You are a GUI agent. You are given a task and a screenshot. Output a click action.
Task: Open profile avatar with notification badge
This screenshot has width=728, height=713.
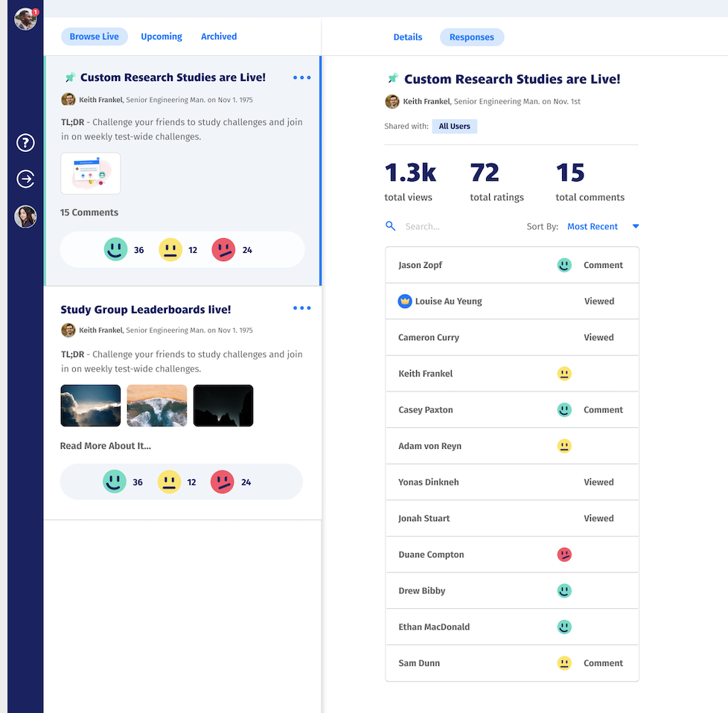point(25,19)
